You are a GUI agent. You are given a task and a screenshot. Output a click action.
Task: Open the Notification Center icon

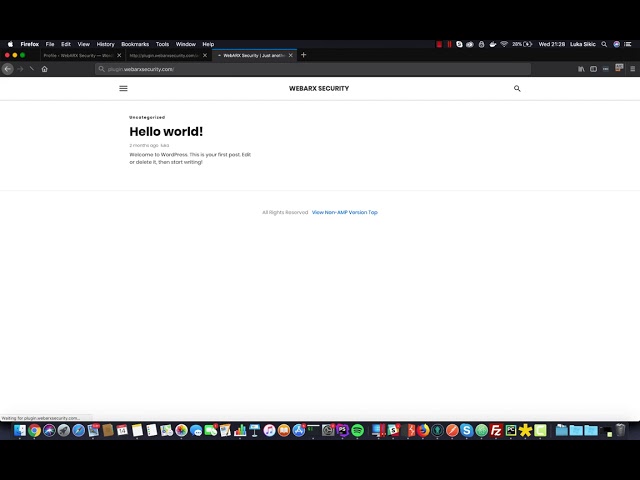[628, 44]
